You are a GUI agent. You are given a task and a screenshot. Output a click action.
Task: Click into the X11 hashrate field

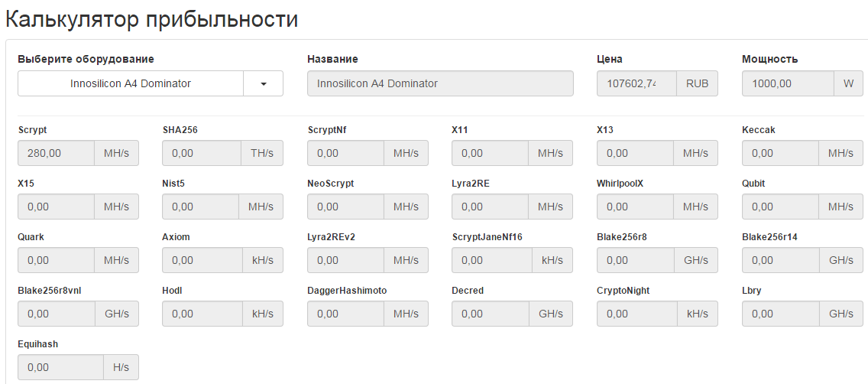click(491, 153)
